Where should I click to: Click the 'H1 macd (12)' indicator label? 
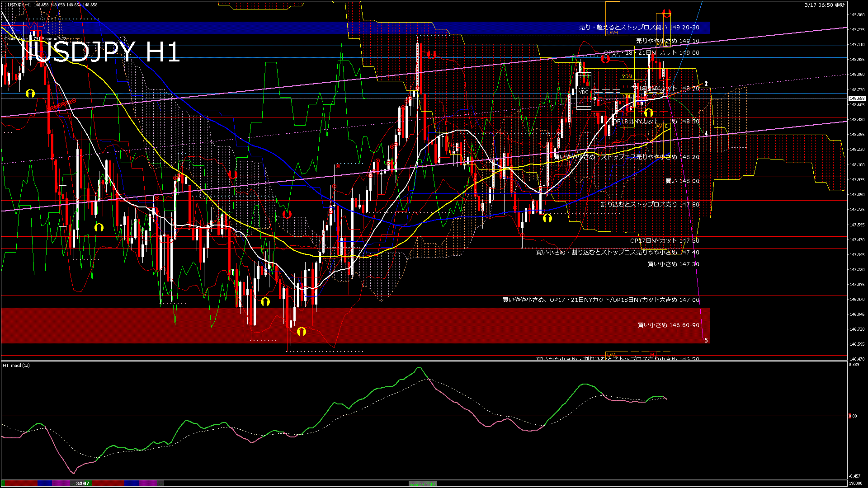pyautogui.click(x=16, y=365)
